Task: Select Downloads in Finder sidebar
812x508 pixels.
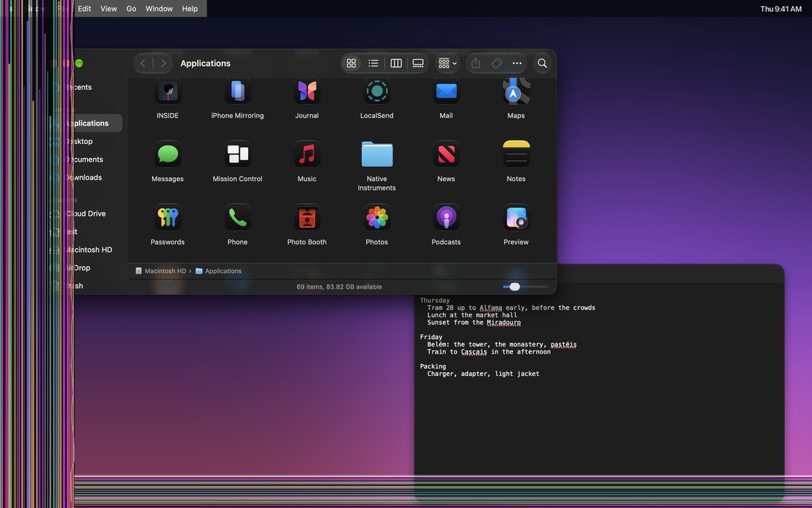Action: click(84, 178)
